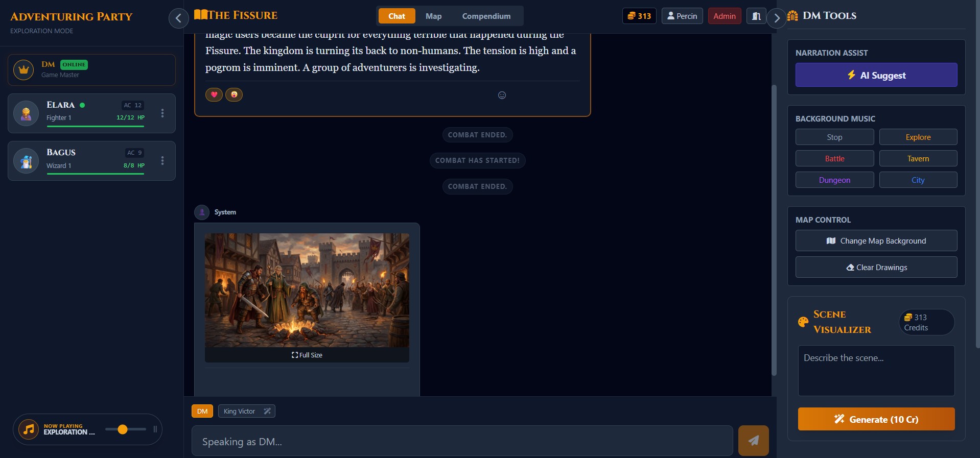Click Generate (10 Cr)
980x458 pixels.
pos(876,419)
